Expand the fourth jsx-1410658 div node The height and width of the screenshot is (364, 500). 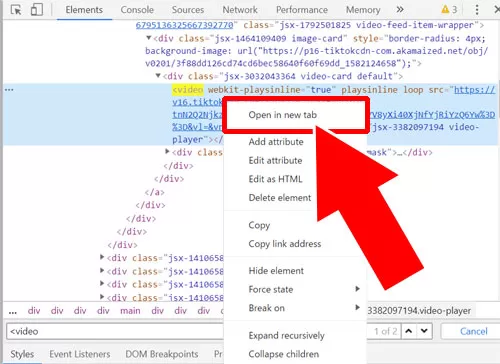[x=102, y=297]
